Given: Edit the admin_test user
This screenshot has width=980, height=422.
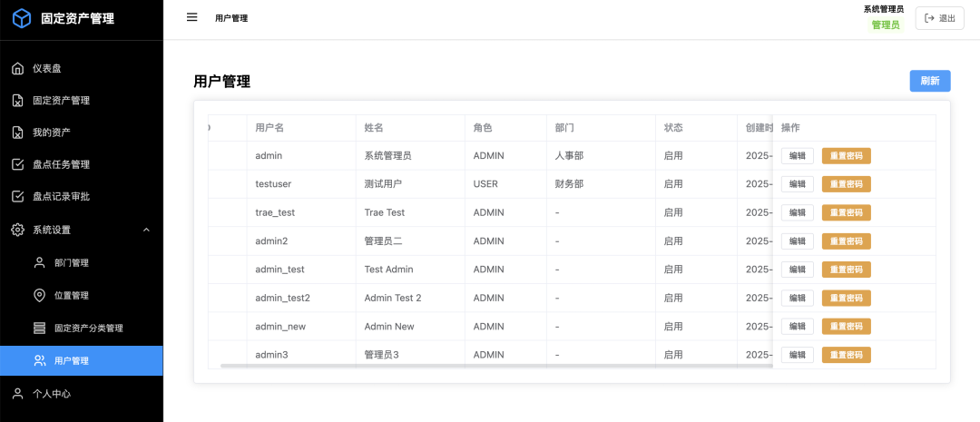Looking at the screenshot, I should tap(798, 270).
